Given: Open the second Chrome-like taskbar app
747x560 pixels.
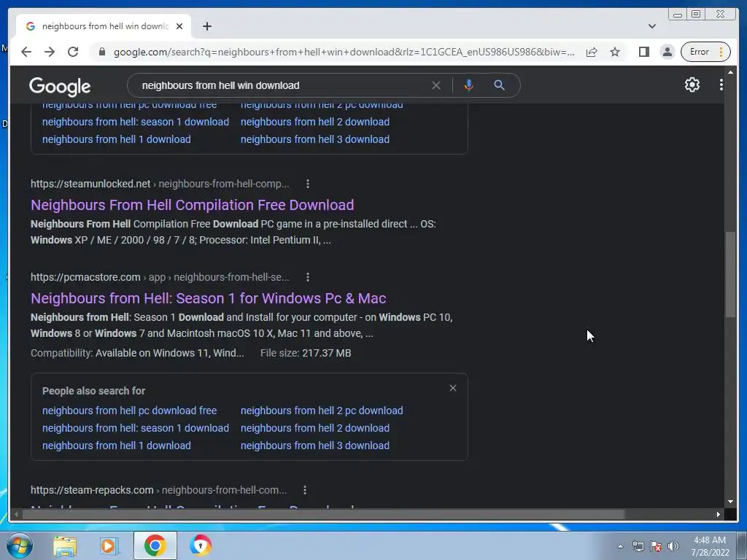Looking at the screenshot, I should [201, 545].
